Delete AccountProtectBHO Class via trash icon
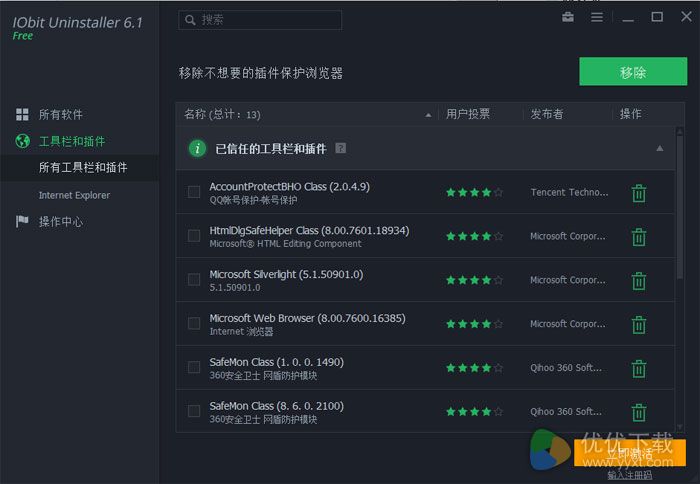Viewport: 700px width, 484px height. tap(639, 193)
